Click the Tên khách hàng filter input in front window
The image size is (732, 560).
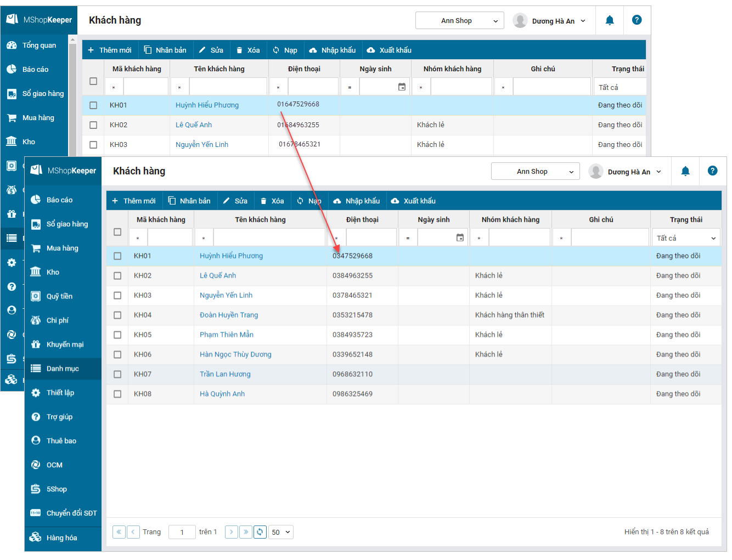(x=269, y=238)
